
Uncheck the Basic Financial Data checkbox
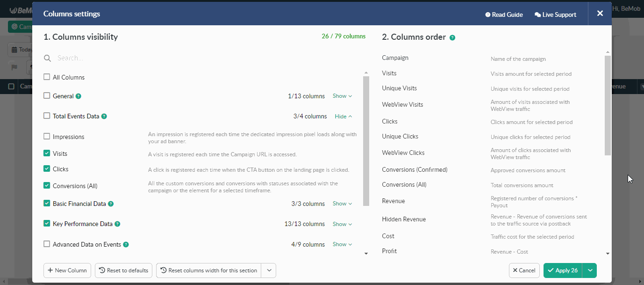[47, 203]
